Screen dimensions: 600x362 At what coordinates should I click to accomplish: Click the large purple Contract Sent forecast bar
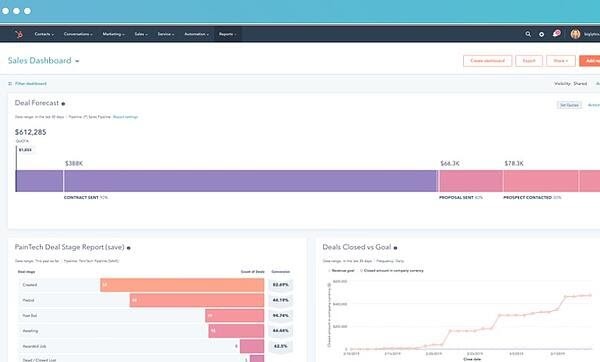[x=250, y=181]
